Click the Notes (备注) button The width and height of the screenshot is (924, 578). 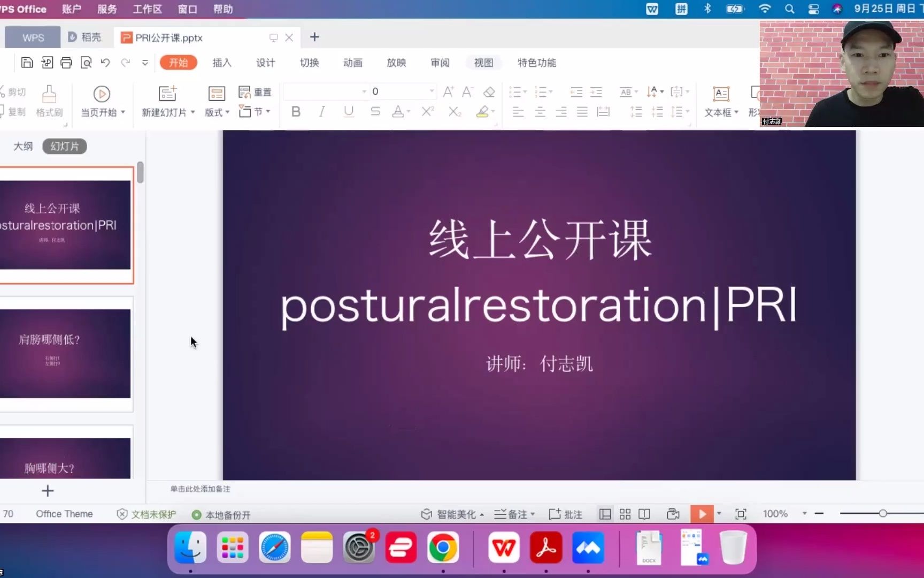tap(514, 514)
